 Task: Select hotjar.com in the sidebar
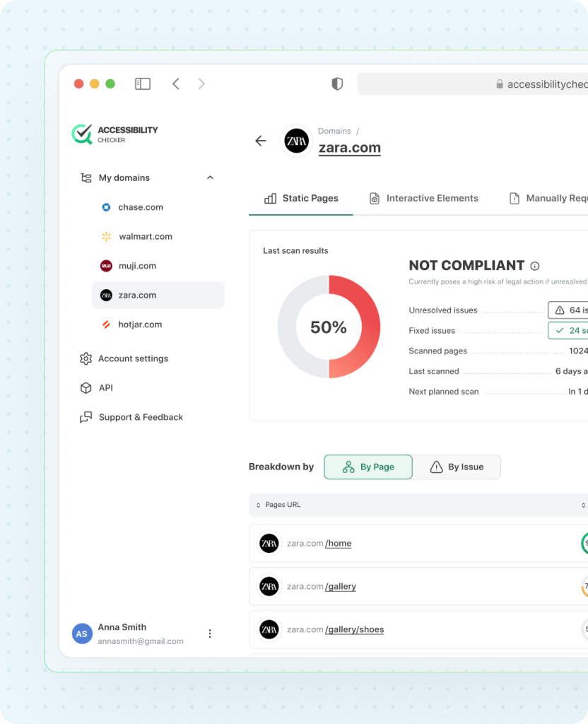[140, 325]
